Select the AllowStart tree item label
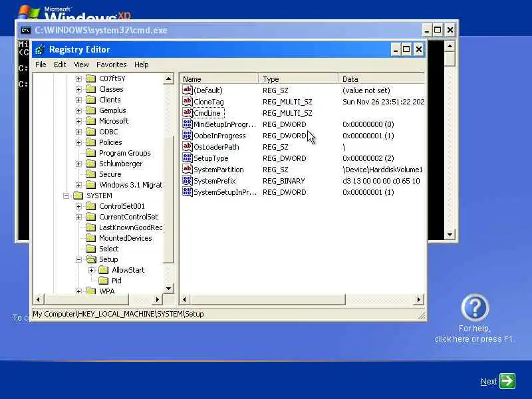This screenshot has height=399, width=532. [128, 270]
